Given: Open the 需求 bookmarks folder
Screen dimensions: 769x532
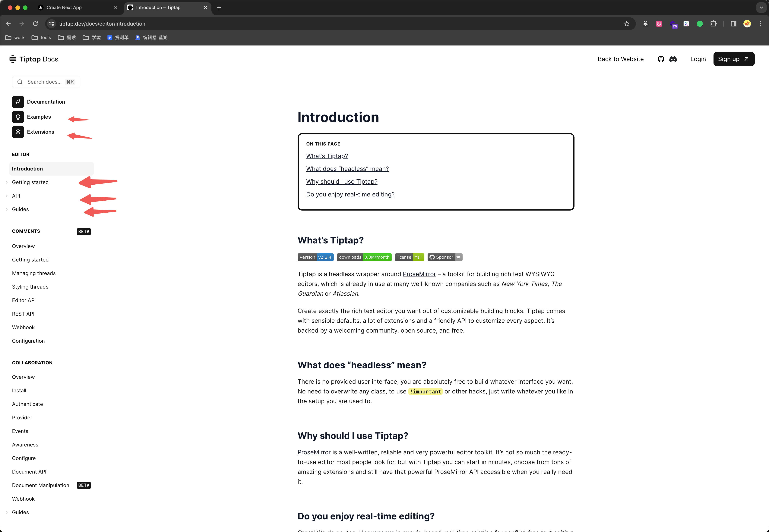Looking at the screenshot, I should [x=67, y=37].
